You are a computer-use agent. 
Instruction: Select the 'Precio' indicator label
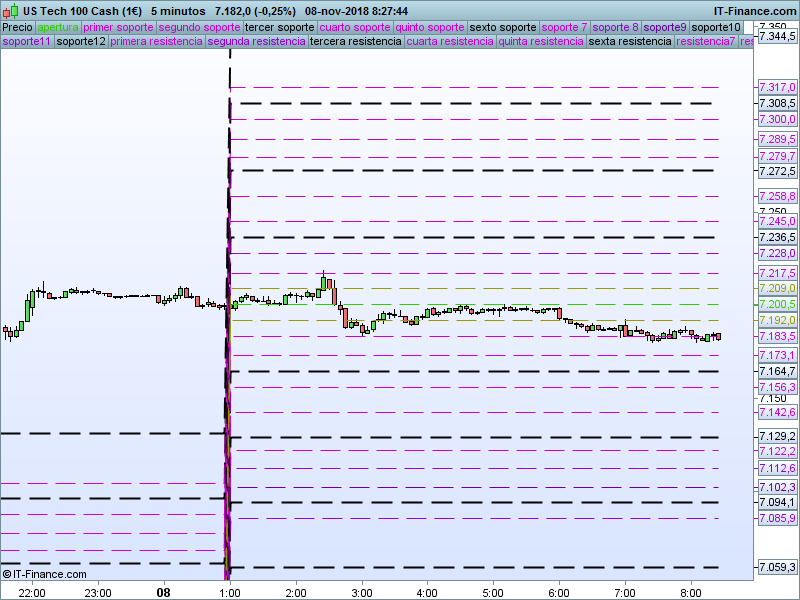(x=17, y=27)
